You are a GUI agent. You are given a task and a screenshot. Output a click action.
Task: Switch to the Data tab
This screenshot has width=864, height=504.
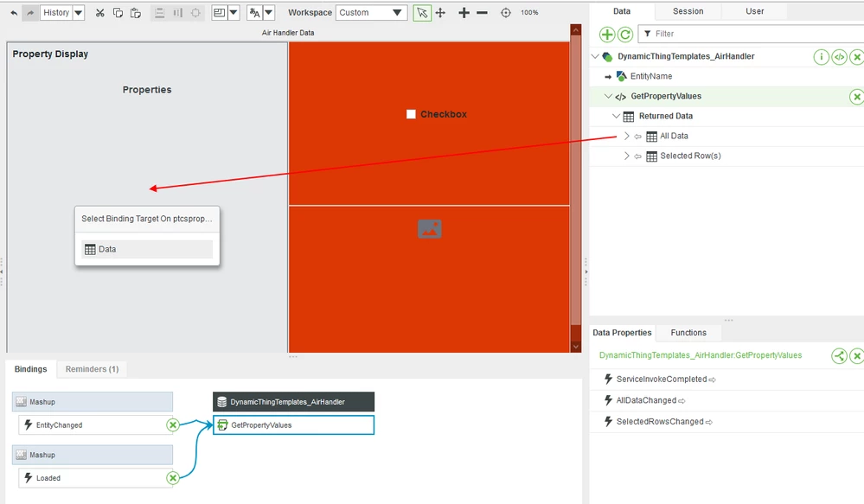click(622, 11)
